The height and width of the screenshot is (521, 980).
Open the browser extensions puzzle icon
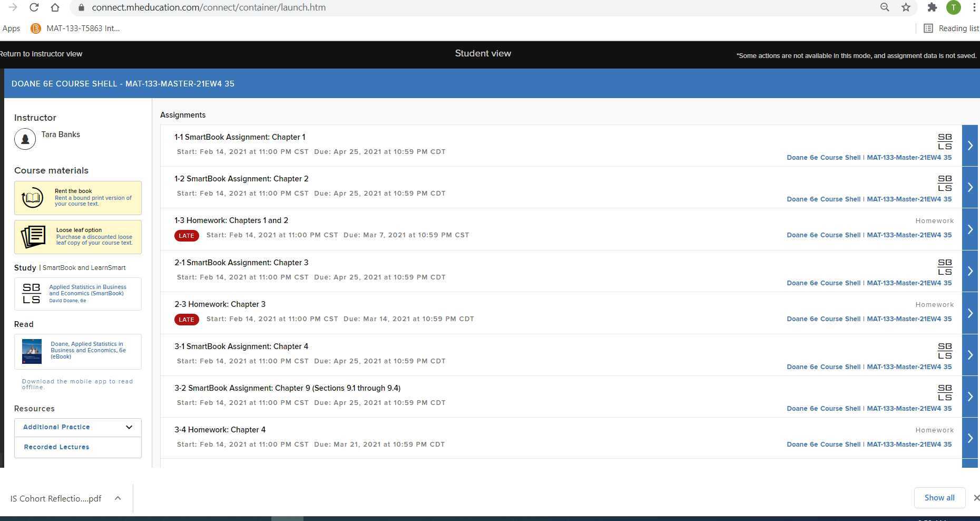pos(932,7)
